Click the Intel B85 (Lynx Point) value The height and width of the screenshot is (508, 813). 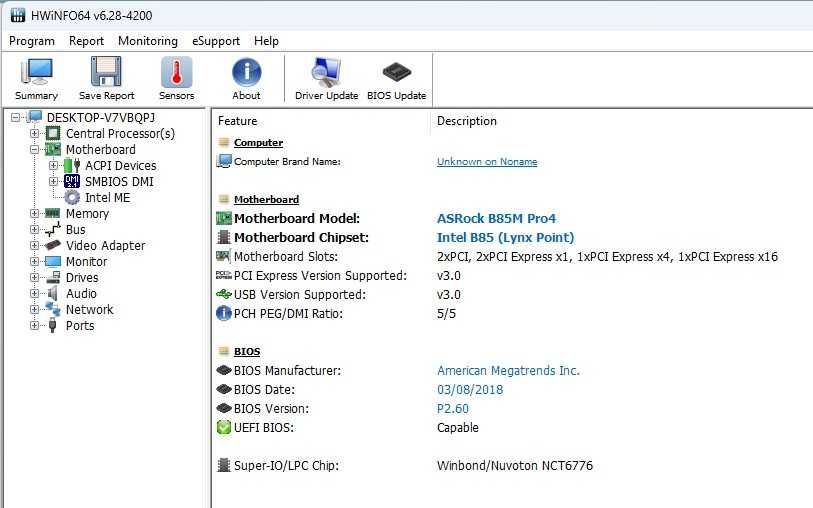(506, 237)
